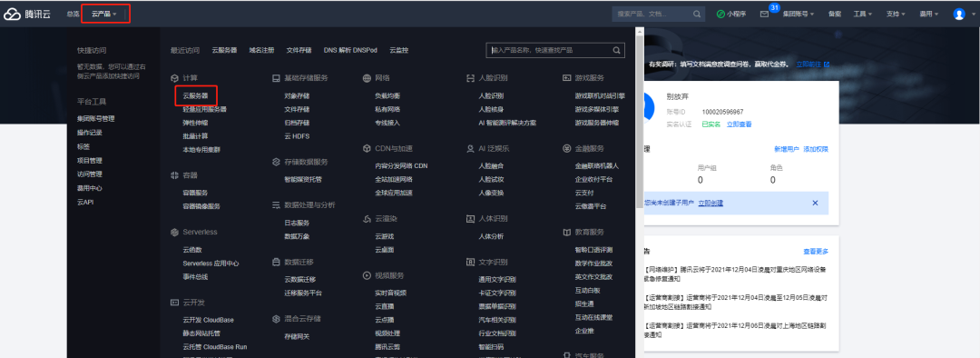Viewport: 980px width, 358px height.
Task: Open 内容分发网络 CDN
Action: (x=401, y=166)
